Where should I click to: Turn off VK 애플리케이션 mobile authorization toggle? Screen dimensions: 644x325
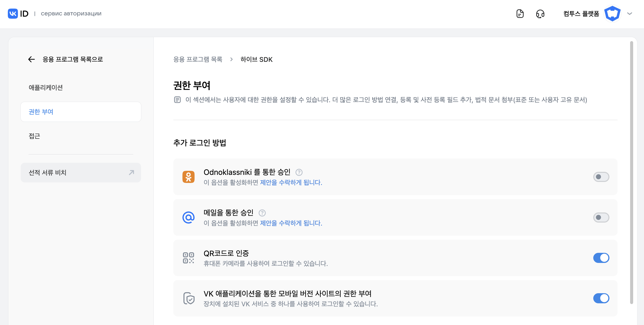(x=601, y=298)
